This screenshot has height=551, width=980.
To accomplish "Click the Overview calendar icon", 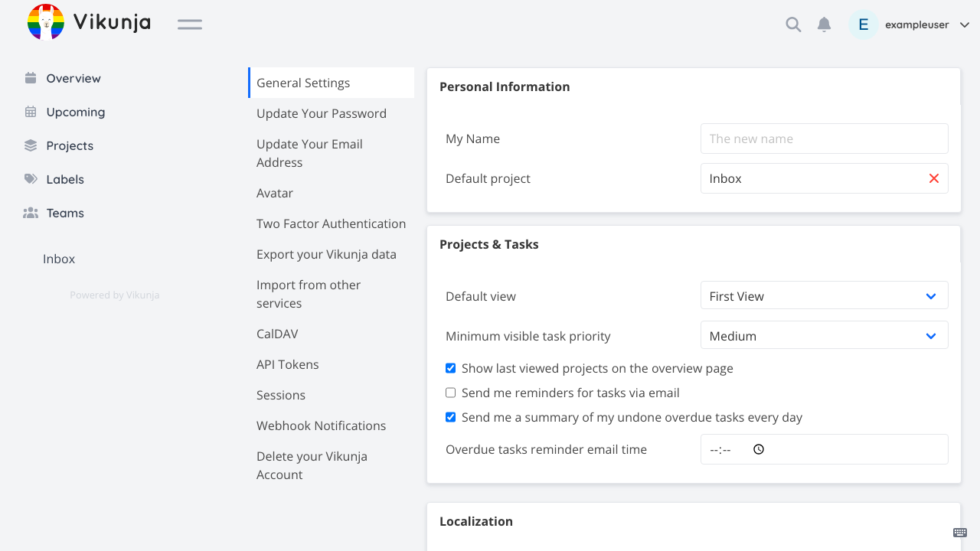I will coord(31,78).
